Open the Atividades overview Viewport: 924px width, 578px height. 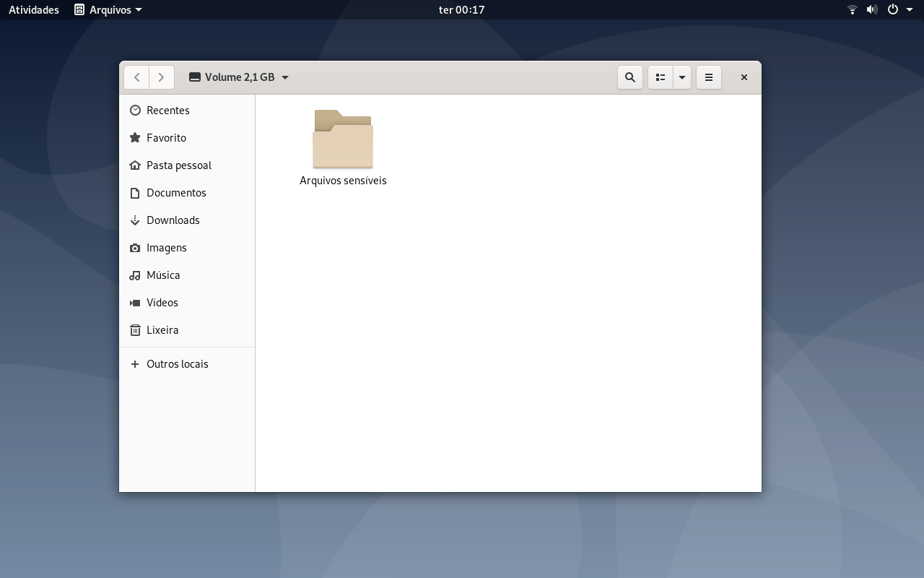[x=34, y=10]
